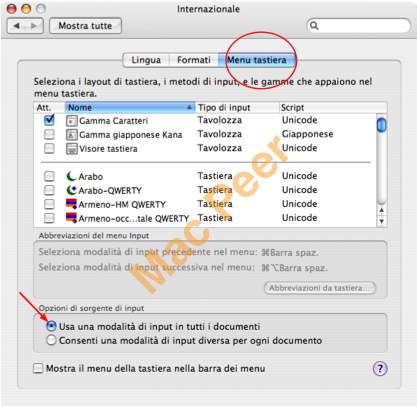Viewport: 417px width, 406px height.
Task: Select Consenti una modalità di input diversa
Action: [51, 340]
